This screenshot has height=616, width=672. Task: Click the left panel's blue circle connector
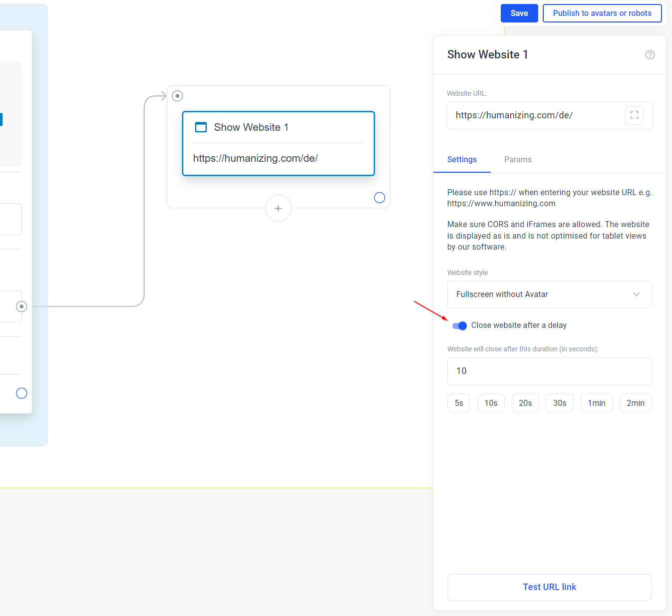21,393
